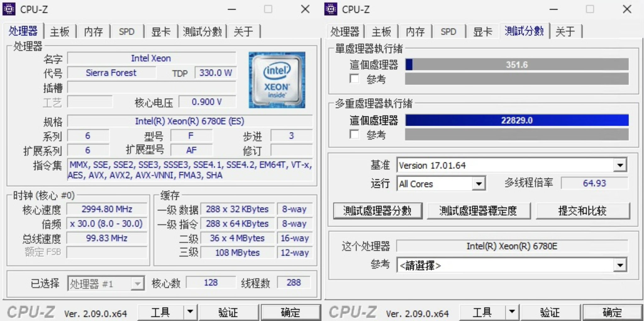The height and width of the screenshot is (321, 644).
Task: Click 工具 button in right window
Action: (482, 312)
